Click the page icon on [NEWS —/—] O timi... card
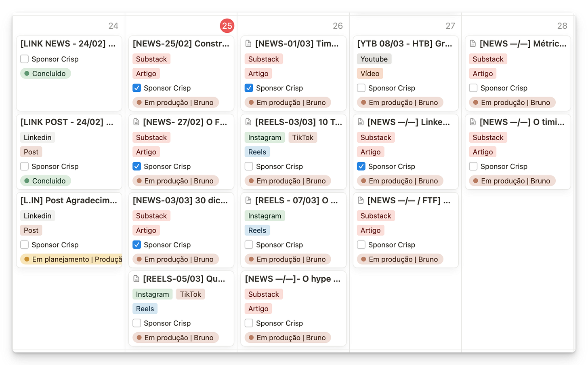588x365 pixels. click(x=473, y=122)
